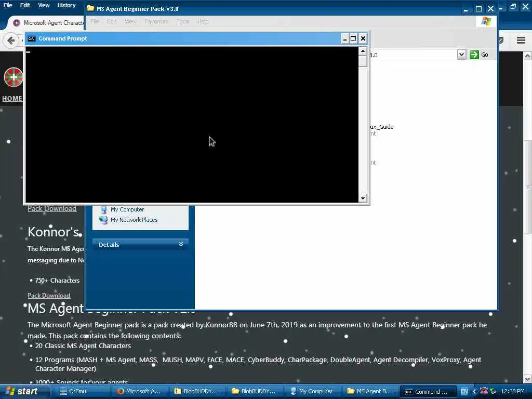Click the '750+ Characters' bullet text
532x399 pixels.
click(x=57, y=280)
